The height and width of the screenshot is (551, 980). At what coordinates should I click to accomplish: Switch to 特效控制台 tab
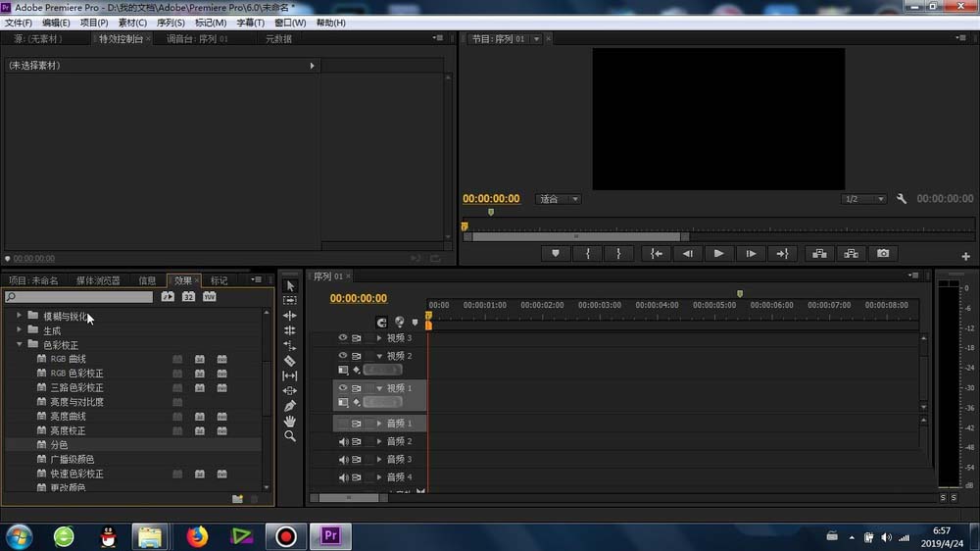click(x=121, y=39)
